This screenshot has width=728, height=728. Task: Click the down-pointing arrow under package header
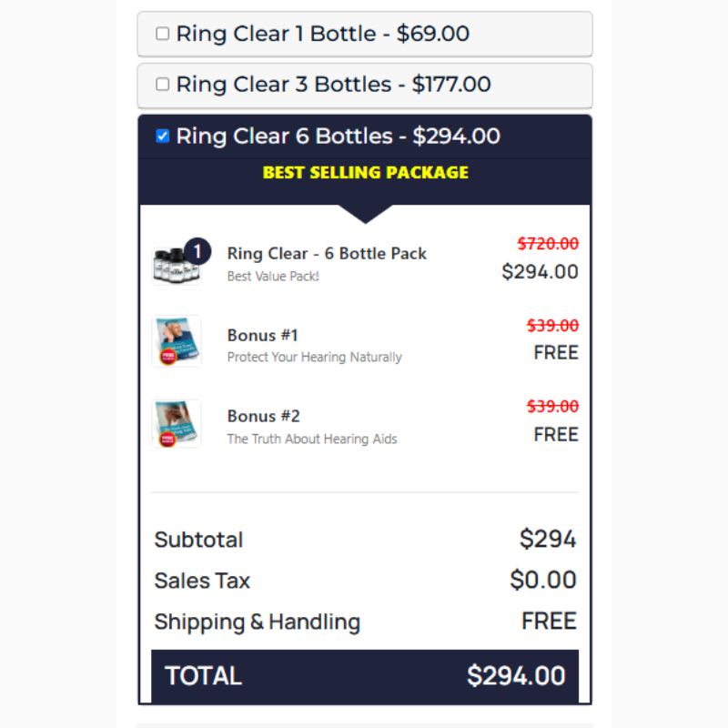point(366,214)
